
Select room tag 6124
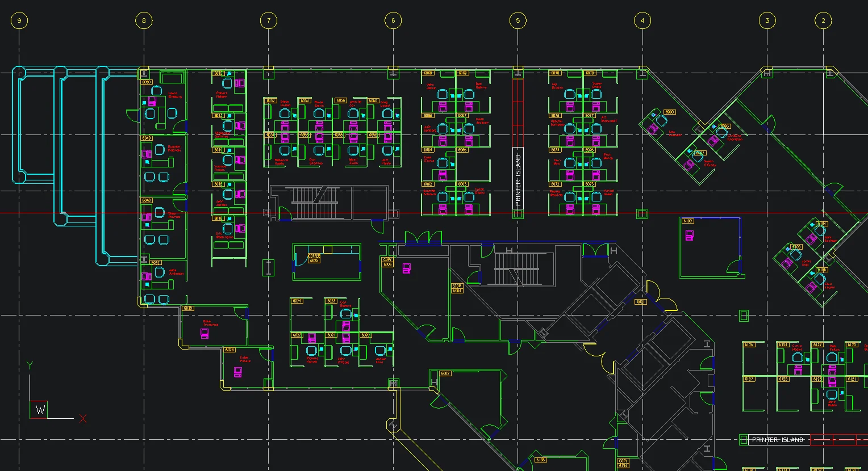[x=783, y=344]
